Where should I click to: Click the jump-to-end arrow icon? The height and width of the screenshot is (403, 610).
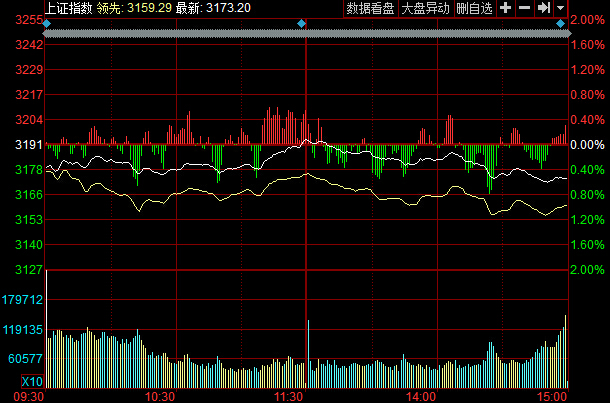[x=543, y=8]
